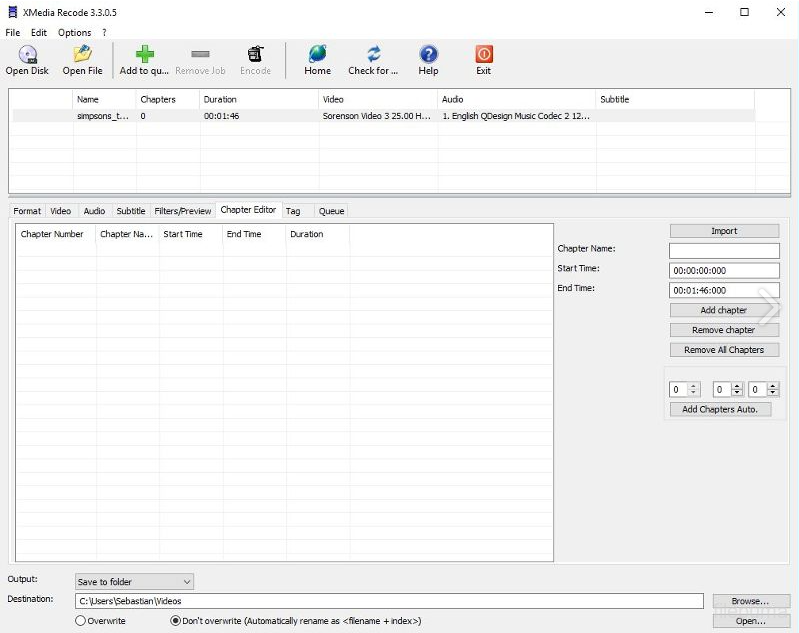799x633 pixels.
Task: Click the Browse... destination button
Action: coord(749,601)
